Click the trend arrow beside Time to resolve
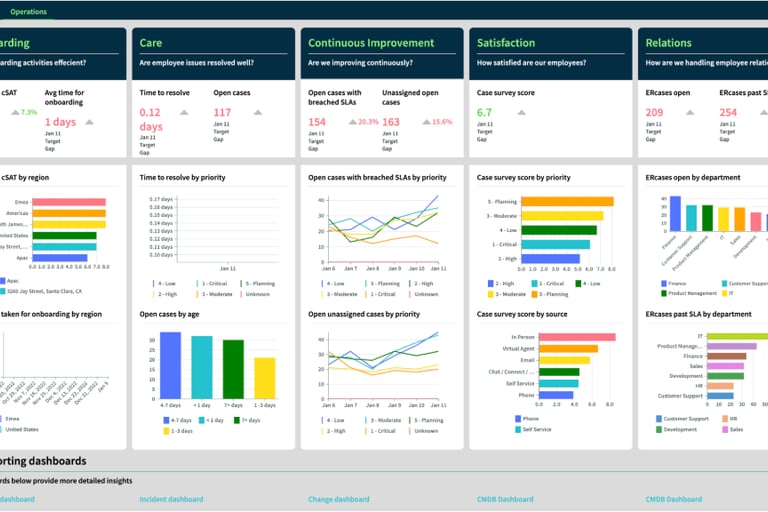Screen dimensions: 768x512 (184, 113)
